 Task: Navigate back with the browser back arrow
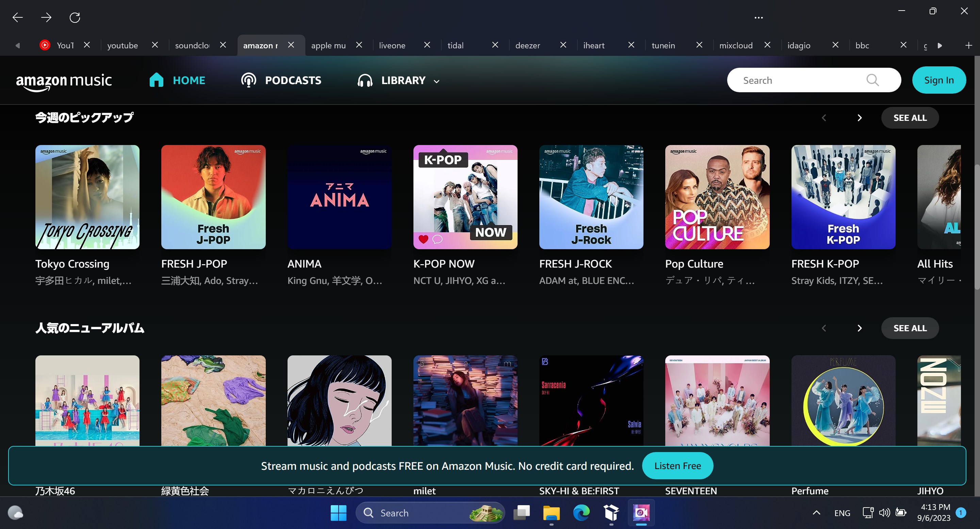[x=17, y=17]
